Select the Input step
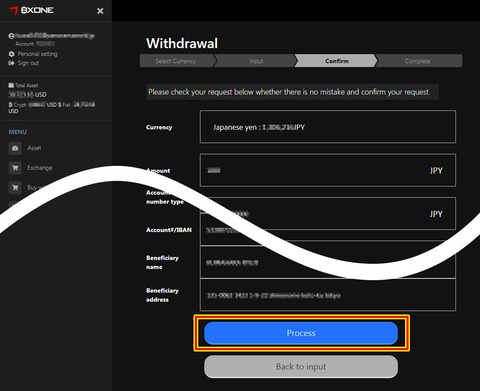The image size is (480, 391). pos(256,61)
